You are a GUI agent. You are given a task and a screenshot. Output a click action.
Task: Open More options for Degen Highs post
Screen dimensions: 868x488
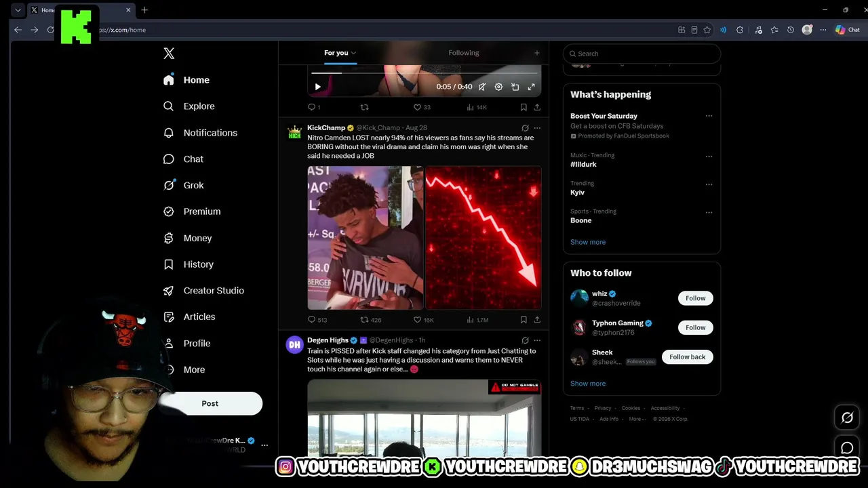pyautogui.click(x=537, y=340)
